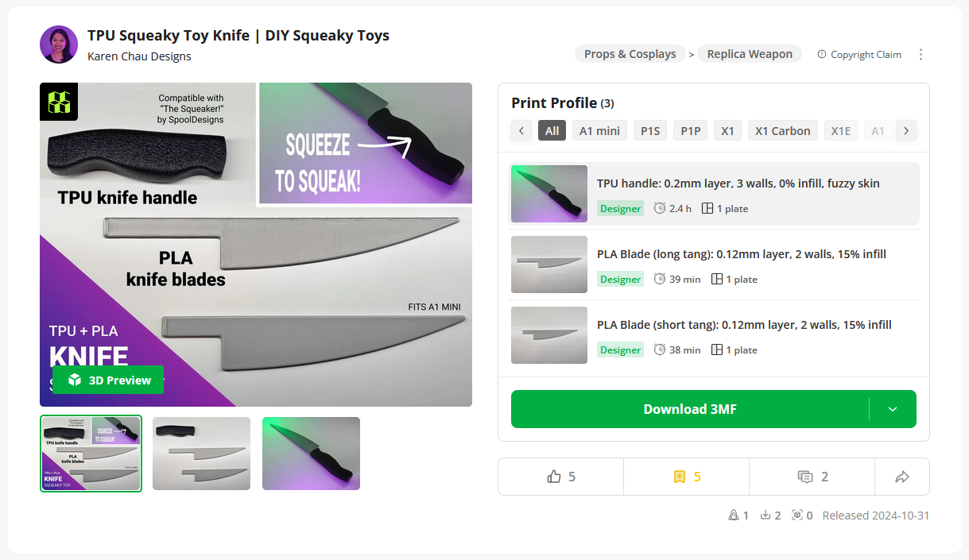The height and width of the screenshot is (560, 969).
Task: Select the X1 Carbon printer tab
Action: (x=782, y=131)
